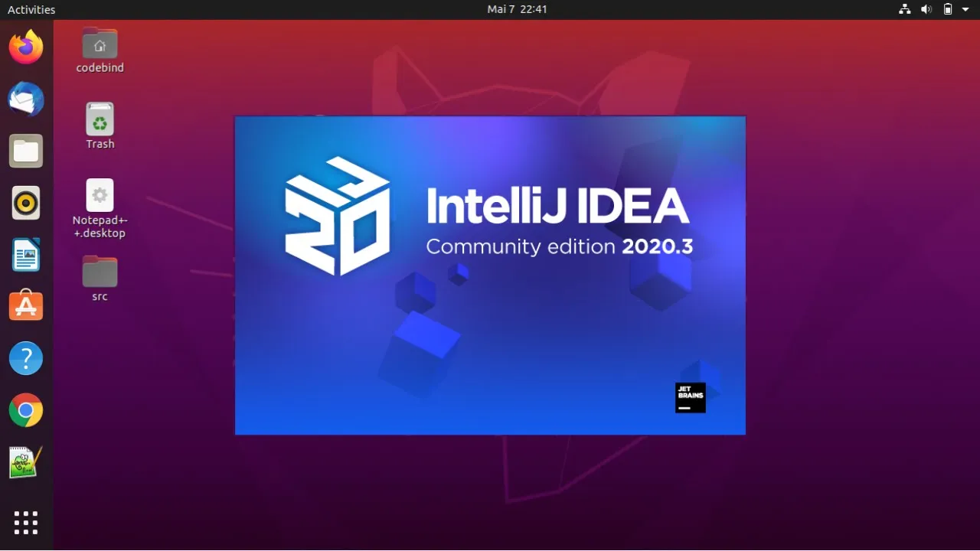Open the clock showing Mai 7 22:41
980x551 pixels.
point(517,10)
